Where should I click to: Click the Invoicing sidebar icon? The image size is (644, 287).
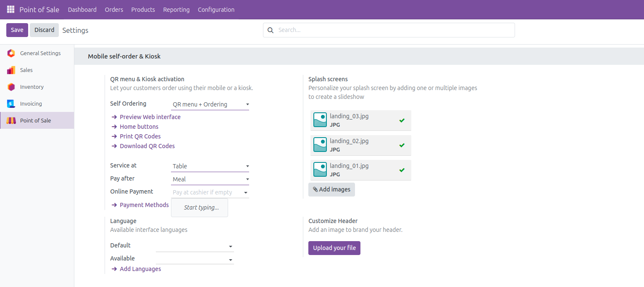pyautogui.click(x=11, y=104)
